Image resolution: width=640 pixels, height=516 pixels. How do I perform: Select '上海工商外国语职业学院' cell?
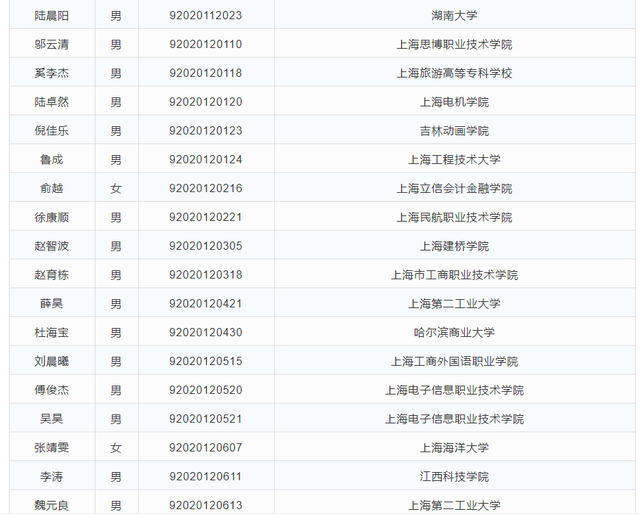click(x=454, y=361)
